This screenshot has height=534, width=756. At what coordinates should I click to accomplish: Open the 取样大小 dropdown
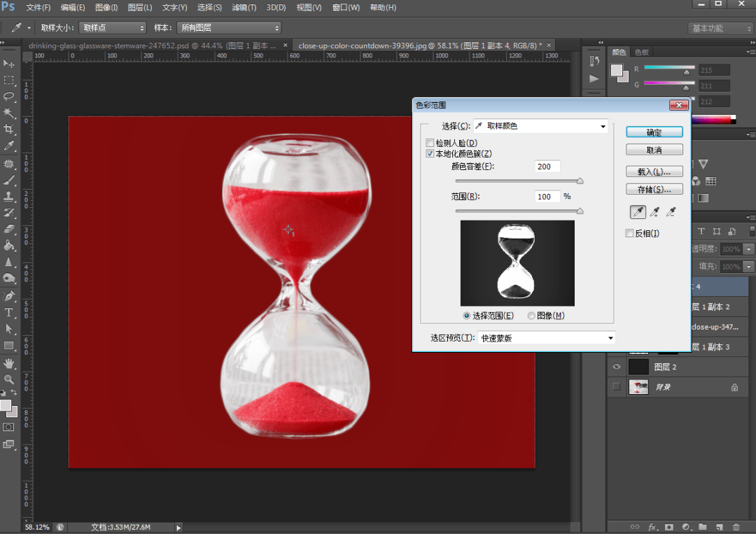pos(112,28)
